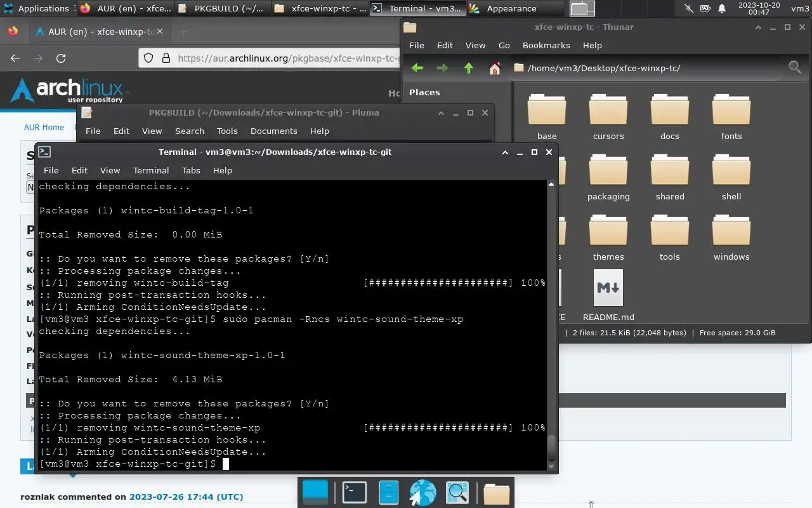Select the shell folder in Thunar
This screenshot has width=812, height=508.
[731, 178]
